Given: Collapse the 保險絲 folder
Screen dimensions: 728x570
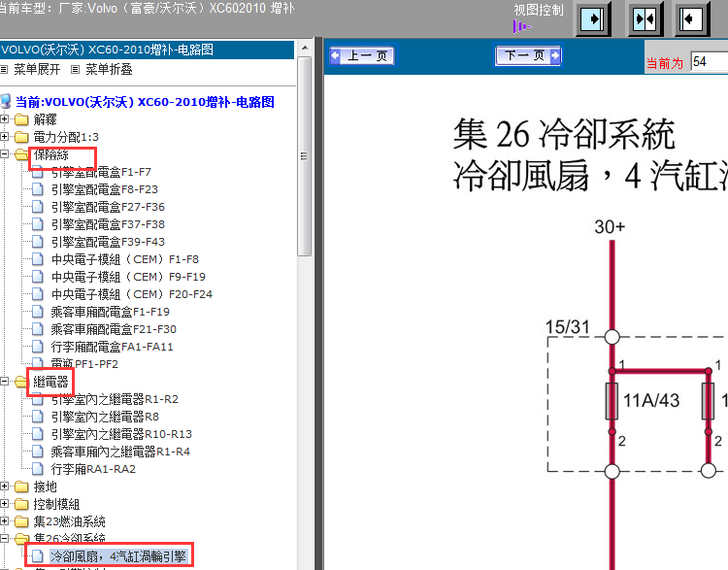Looking at the screenshot, I should point(4,154).
